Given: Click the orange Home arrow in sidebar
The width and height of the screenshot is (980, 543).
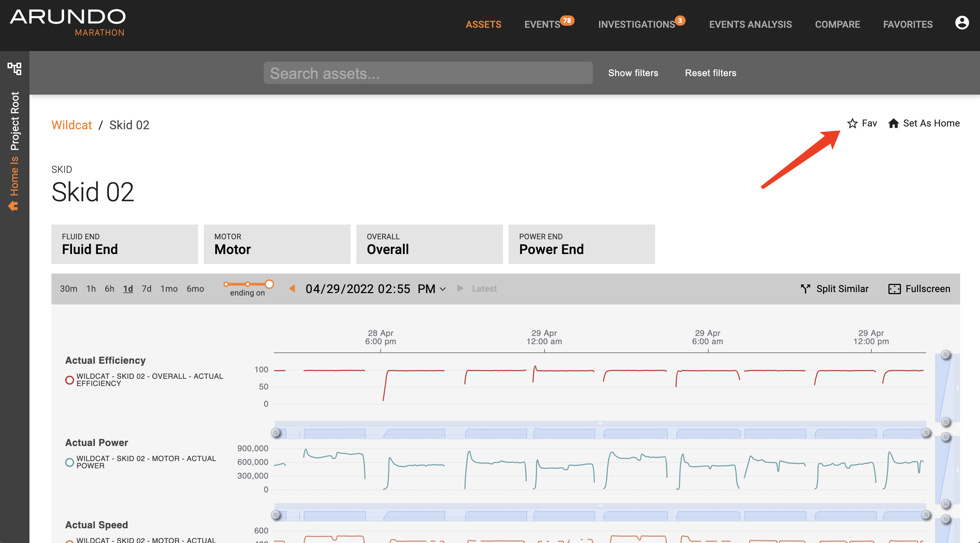Looking at the screenshot, I should tap(13, 206).
